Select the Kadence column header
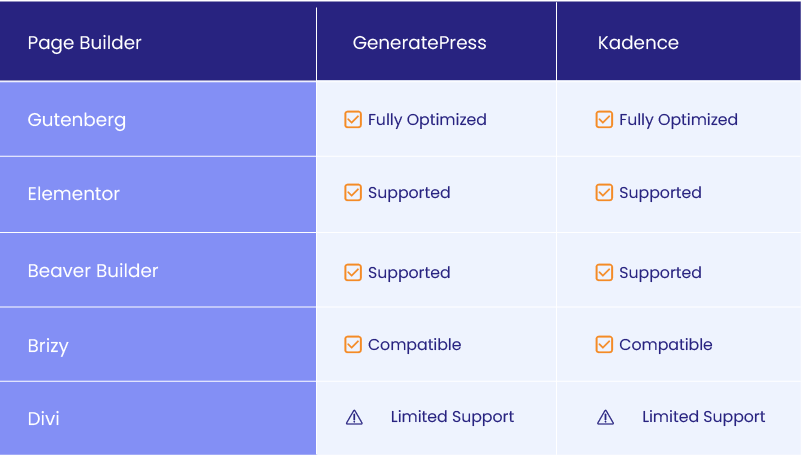 coord(638,43)
